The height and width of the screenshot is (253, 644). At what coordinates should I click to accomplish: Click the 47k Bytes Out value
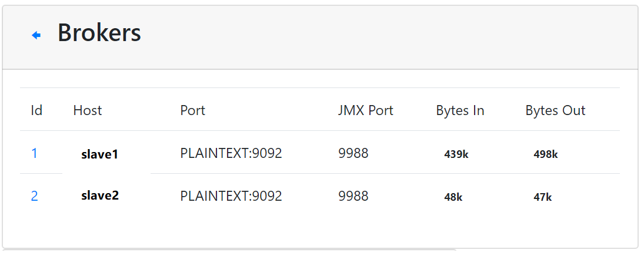(542, 197)
